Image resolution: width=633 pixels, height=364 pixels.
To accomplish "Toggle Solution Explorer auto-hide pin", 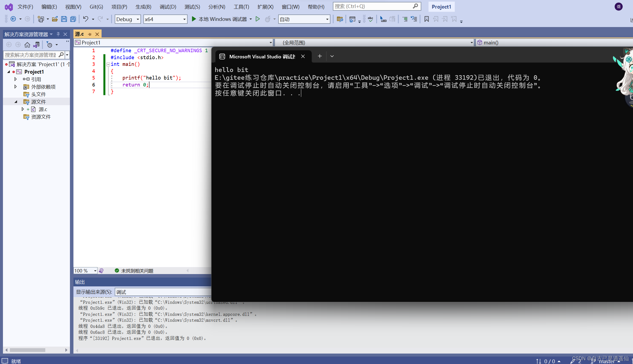I will pyautogui.click(x=58, y=34).
